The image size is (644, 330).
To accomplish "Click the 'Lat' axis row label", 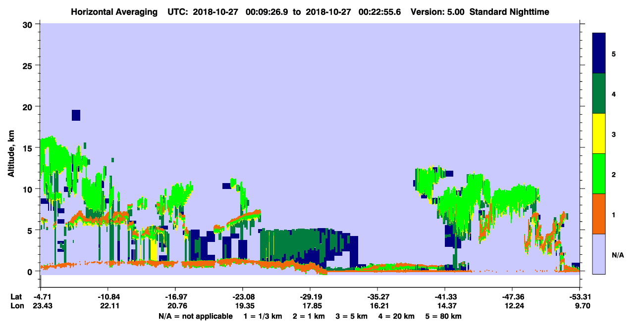I will tap(16, 297).
